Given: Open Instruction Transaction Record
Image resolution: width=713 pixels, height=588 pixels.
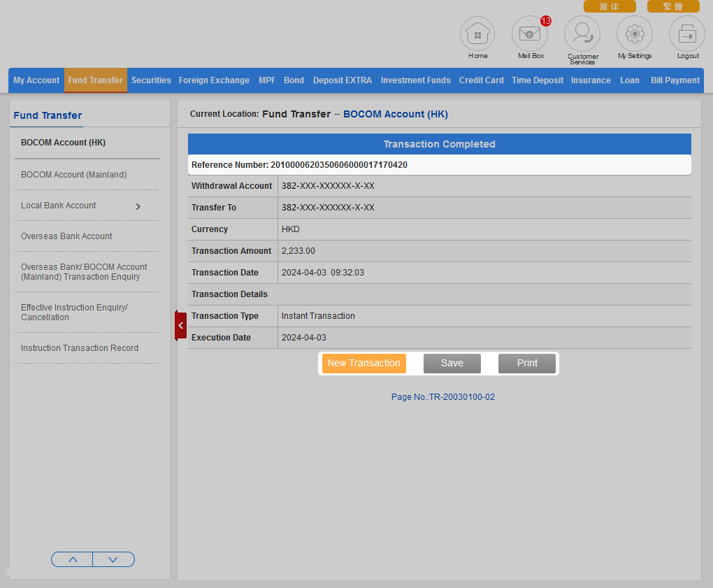Looking at the screenshot, I should pos(80,348).
